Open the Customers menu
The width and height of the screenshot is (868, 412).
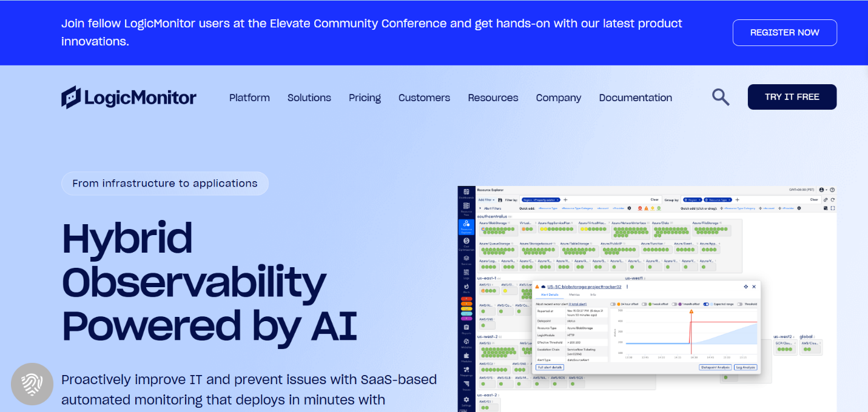(424, 98)
